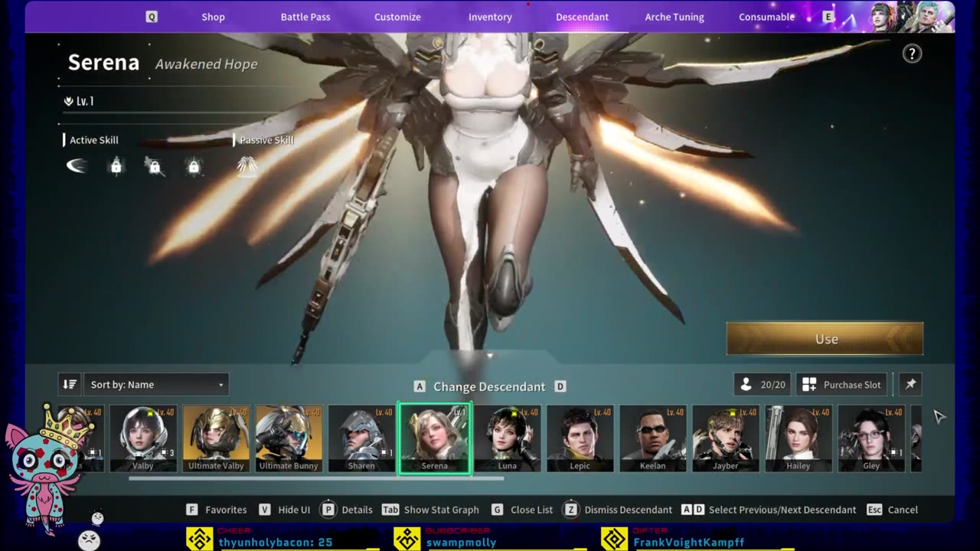Select the Lepic portrait

click(580, 439)
